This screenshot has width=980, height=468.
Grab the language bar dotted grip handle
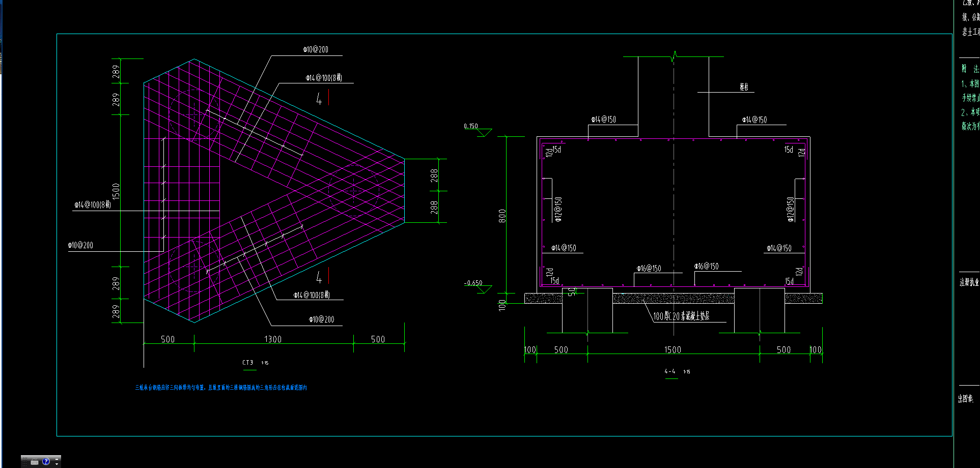point(25,461)
